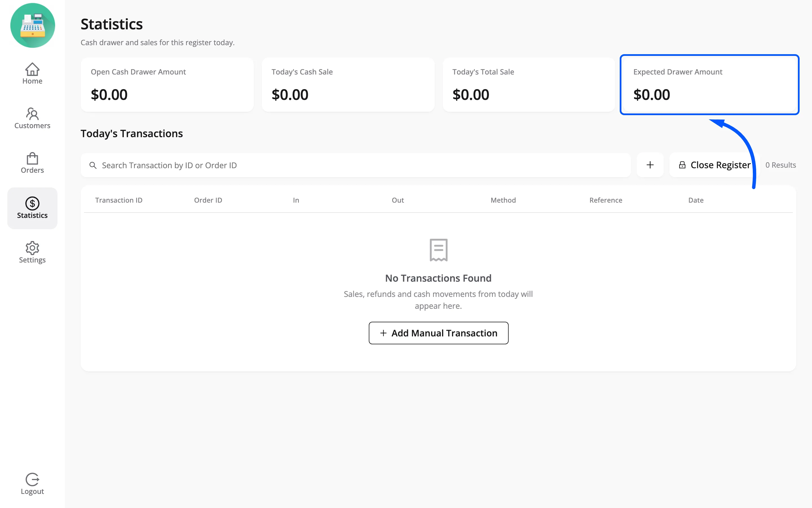812x508 pixels.
Task: Click the Close Register button
Action: pyautogui.click(x=715, y=165)
